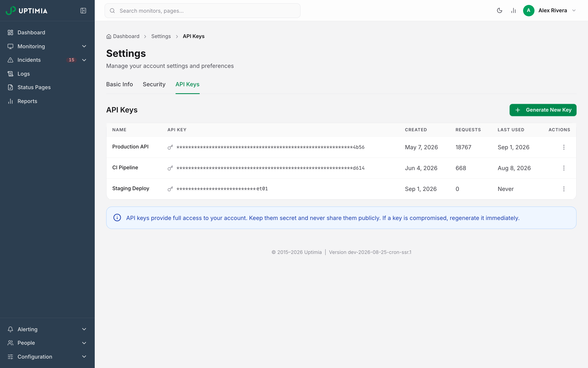Click the Uptimia logo

coord(27,11)
